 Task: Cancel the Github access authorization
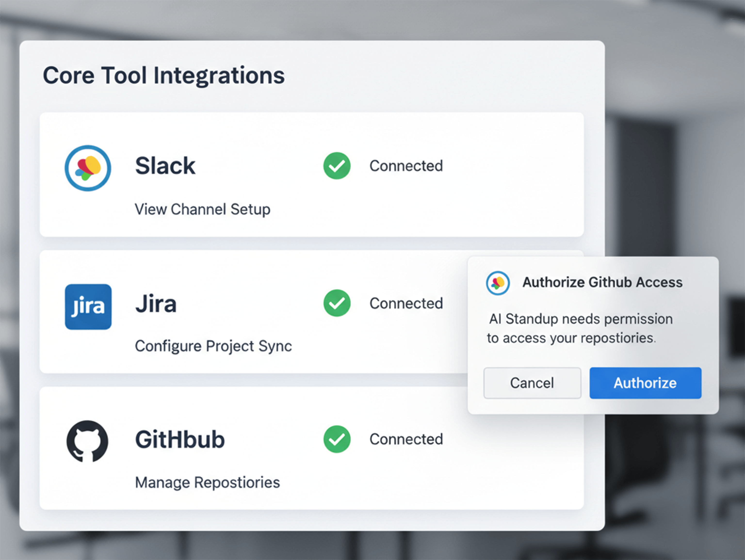[532, 383]
